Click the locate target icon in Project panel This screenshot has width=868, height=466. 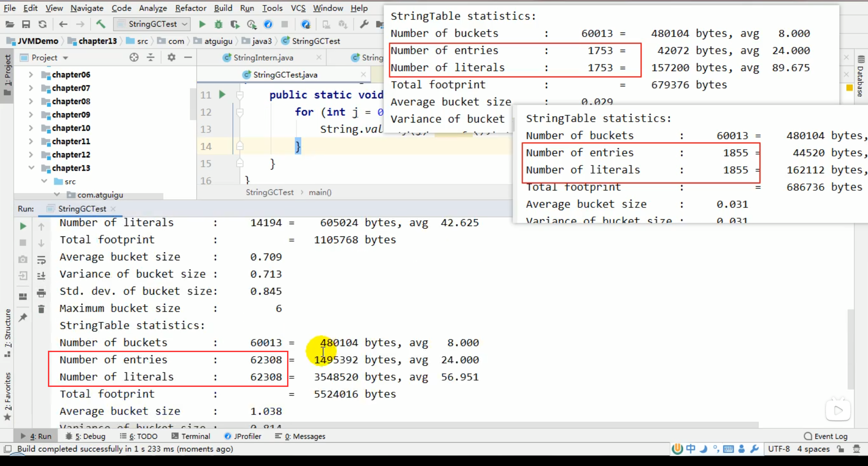134,57
